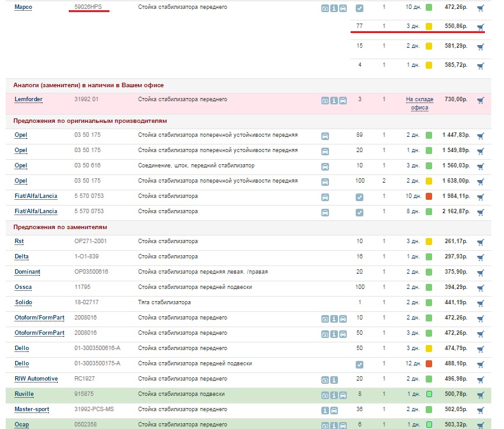Open the Dominant brand link
This screenshot has height=429, width=504.
[27, 272]
